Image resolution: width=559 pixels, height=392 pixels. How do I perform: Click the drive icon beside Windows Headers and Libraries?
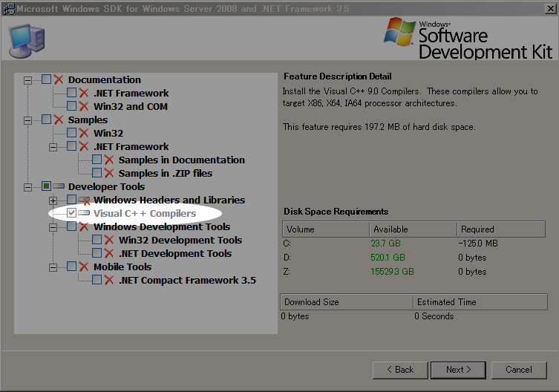(x=84, y=200)
